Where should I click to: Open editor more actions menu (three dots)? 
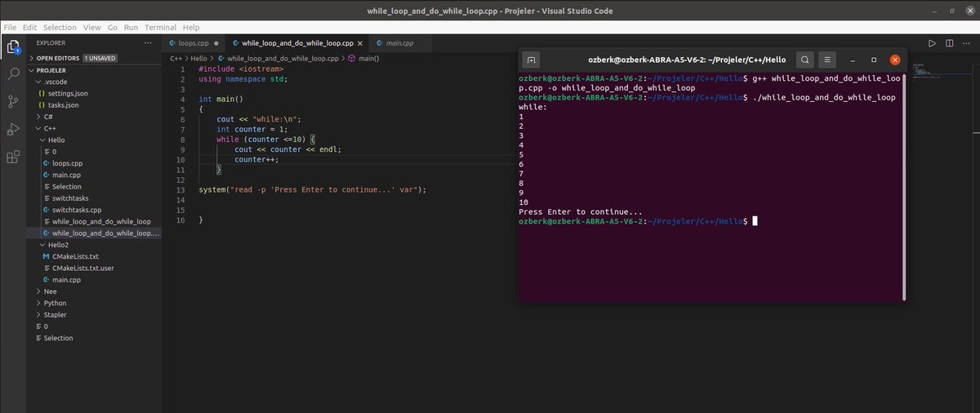click(966, 42)
